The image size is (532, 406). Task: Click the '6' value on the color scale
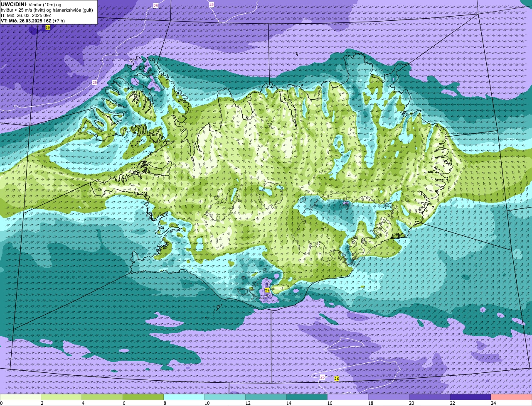pos(124,403)
